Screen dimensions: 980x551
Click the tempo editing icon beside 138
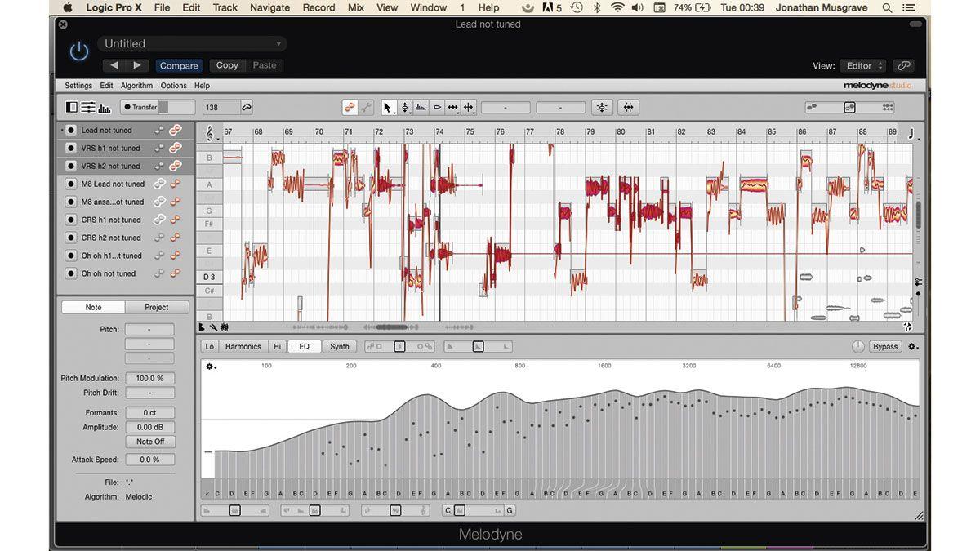tap(247, 107)
